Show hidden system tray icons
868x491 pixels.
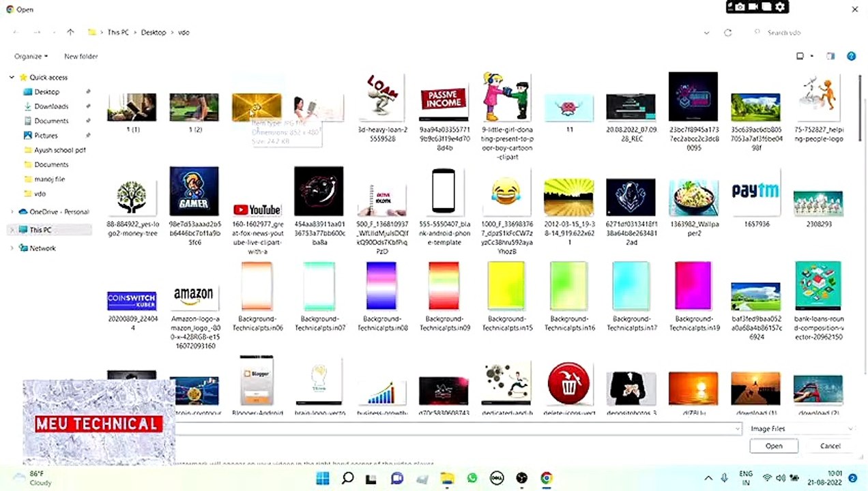(708, 478)
